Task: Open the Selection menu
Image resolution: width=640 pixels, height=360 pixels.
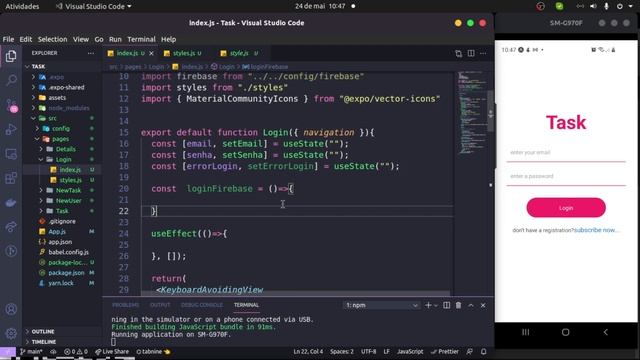Action: [52, 39]
